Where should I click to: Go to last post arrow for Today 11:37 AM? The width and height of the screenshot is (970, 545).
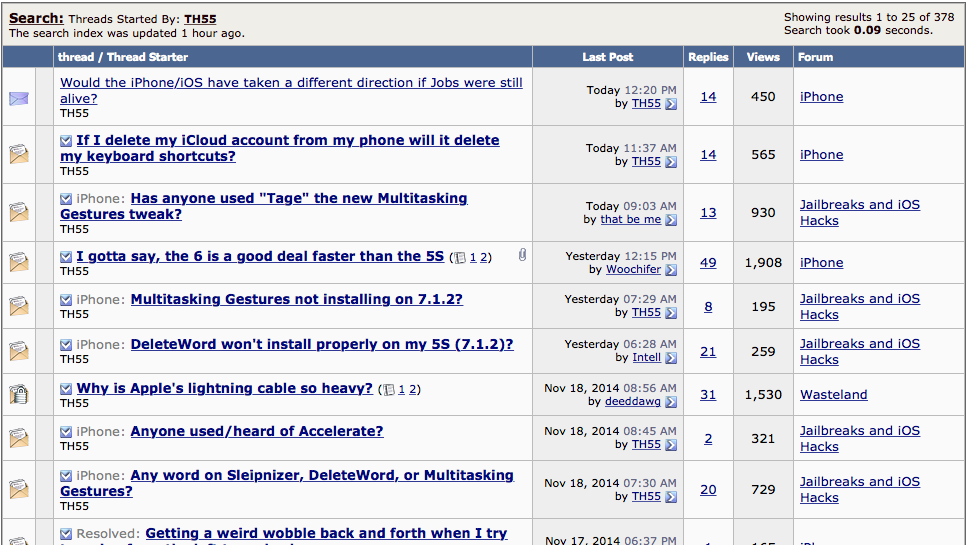(671, 162)
